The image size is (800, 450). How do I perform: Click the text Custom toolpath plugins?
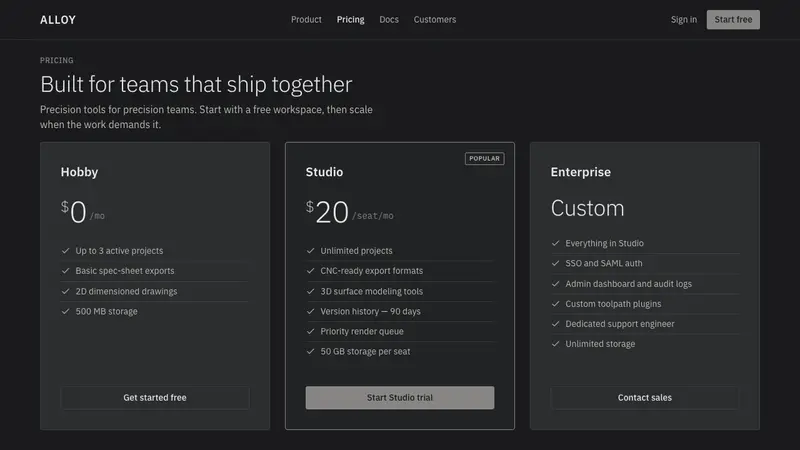613,304
